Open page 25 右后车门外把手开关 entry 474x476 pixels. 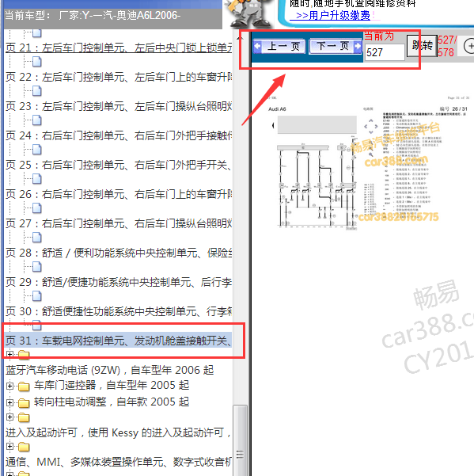[119, 166]
